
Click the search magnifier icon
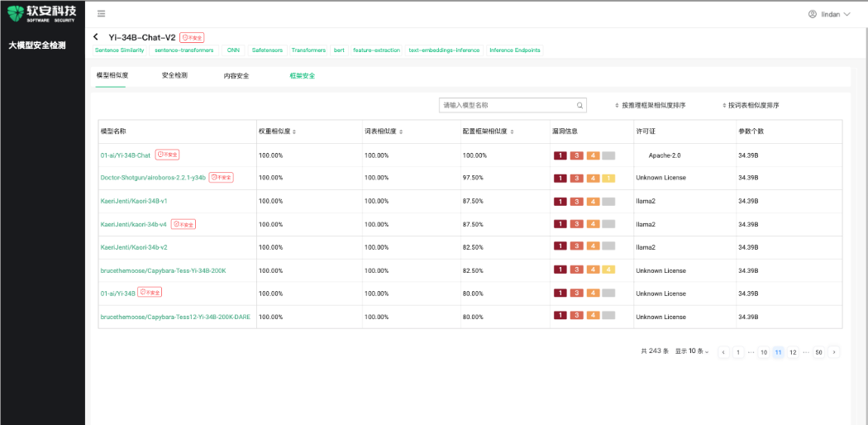(x=579, y=105)
